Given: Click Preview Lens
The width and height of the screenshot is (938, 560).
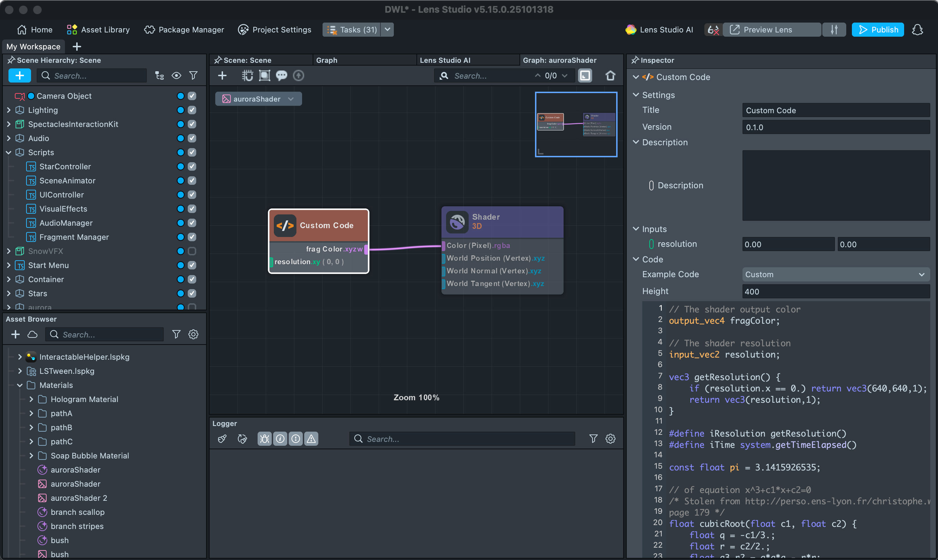Looking at the screenshot, I should coord(772,29).
